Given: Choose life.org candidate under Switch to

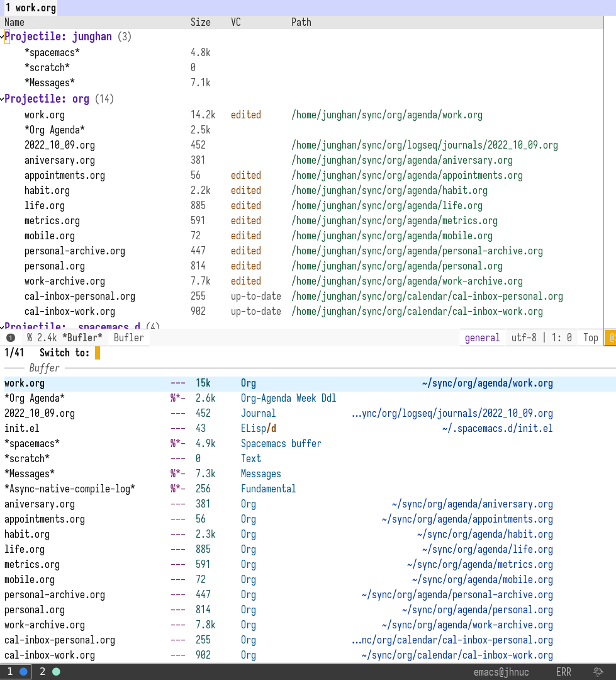Looking at the screenshot, I should [308, 550].
